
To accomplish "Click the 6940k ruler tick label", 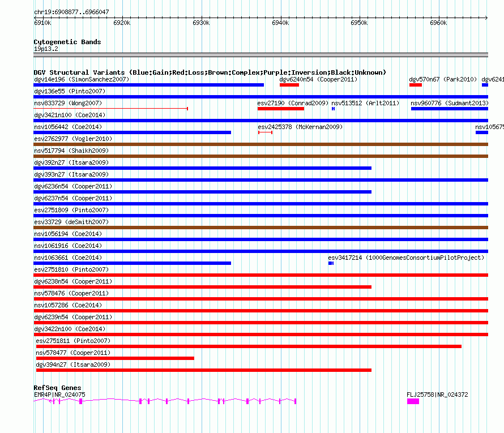I will 280,23.
